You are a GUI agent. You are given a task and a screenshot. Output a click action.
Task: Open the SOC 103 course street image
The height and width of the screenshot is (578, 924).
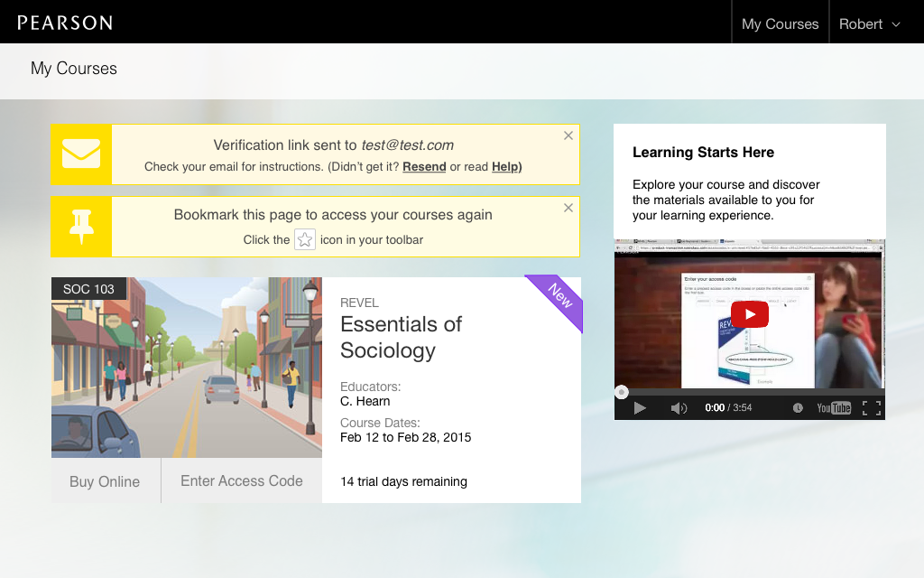[187, 368]
